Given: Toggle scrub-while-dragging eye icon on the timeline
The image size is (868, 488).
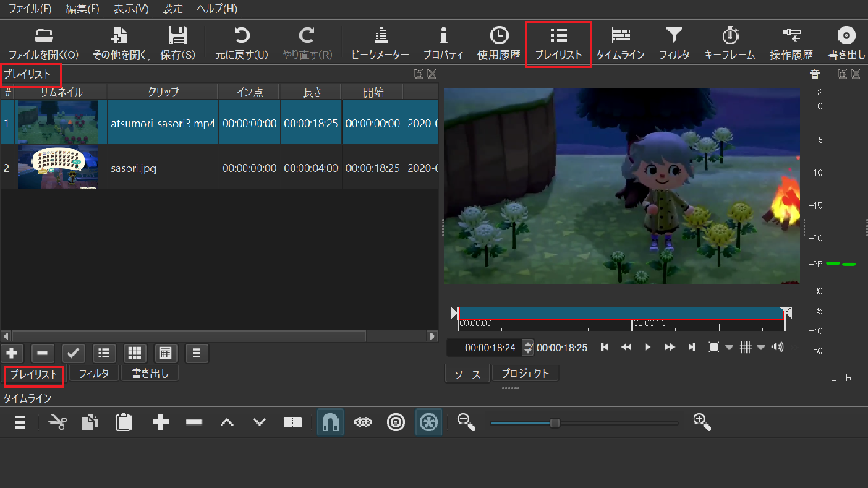Looking at the screenshot, I should click(x=363, y=423).
